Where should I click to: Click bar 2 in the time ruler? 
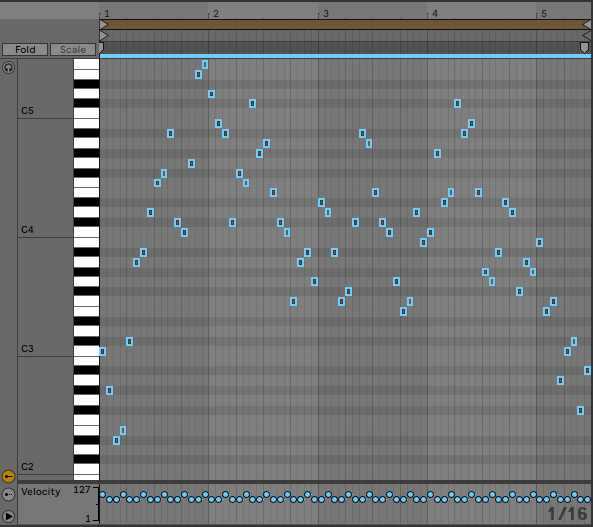click(x=216, y=14)
